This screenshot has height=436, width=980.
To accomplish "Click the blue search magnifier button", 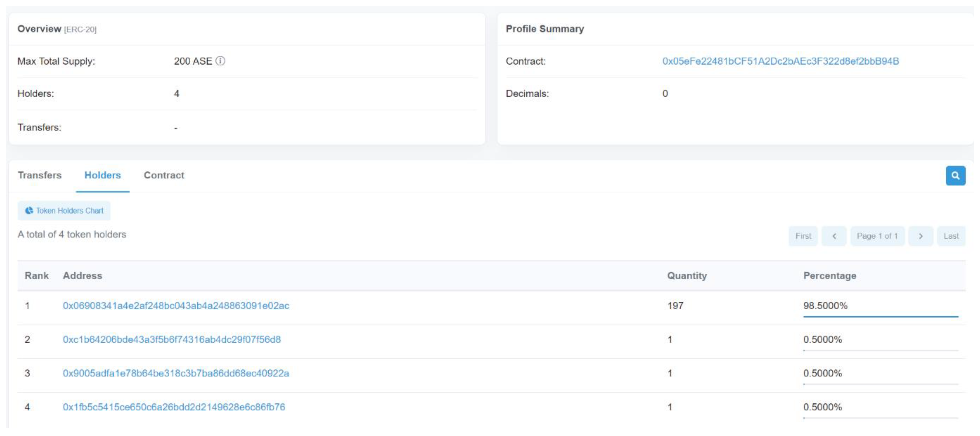I will pos(955,176).
